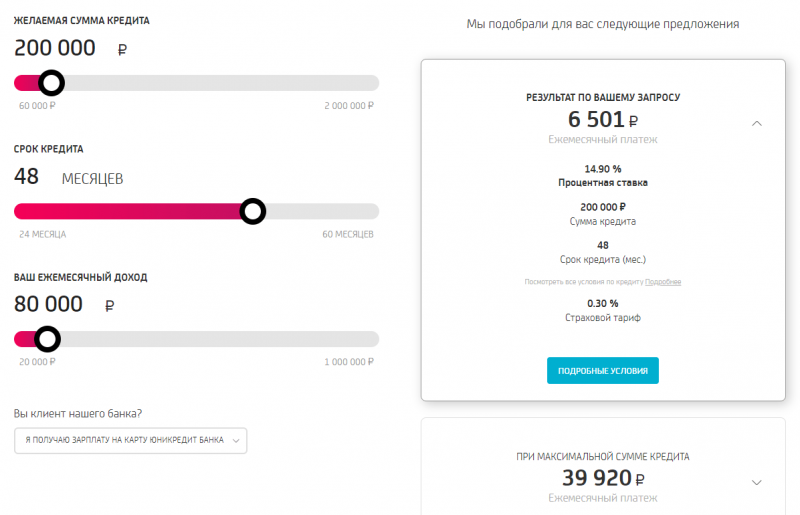Viewport: 800px width, 515px height.
Task: Click the 200 000 loan amount field
Action: [56, 48]
